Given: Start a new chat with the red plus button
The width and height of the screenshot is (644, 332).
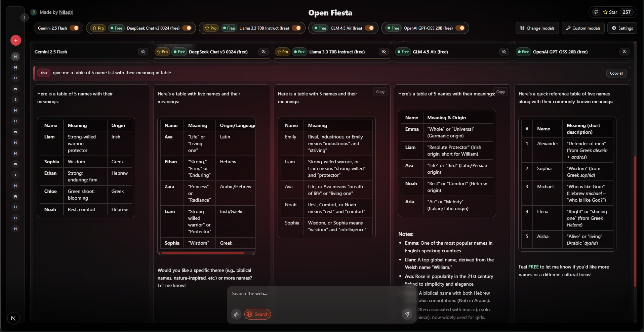Looking at the screenshot, I should (16, 40).
